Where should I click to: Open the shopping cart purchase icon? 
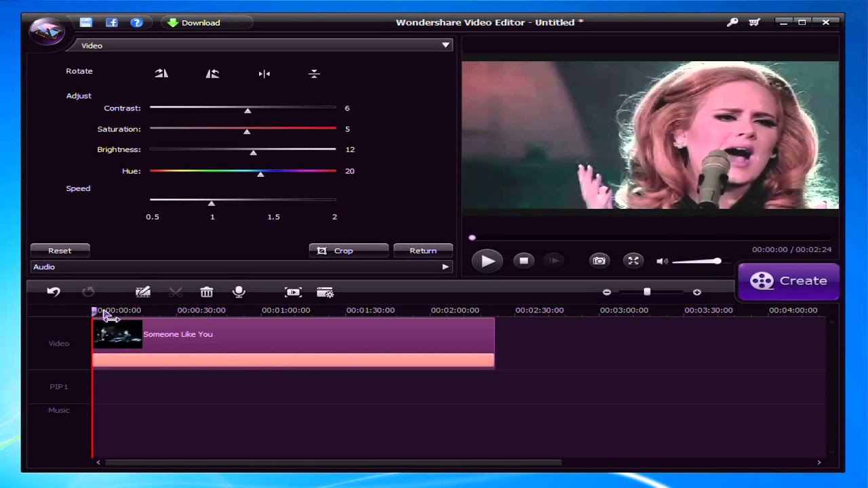754,22
